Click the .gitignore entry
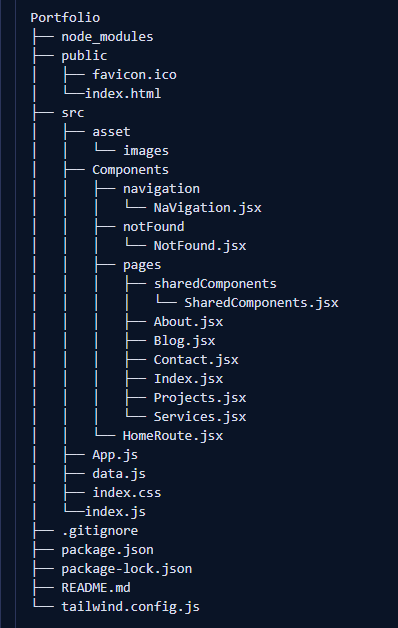Screen dimensions: 398x628 (99, 531)
